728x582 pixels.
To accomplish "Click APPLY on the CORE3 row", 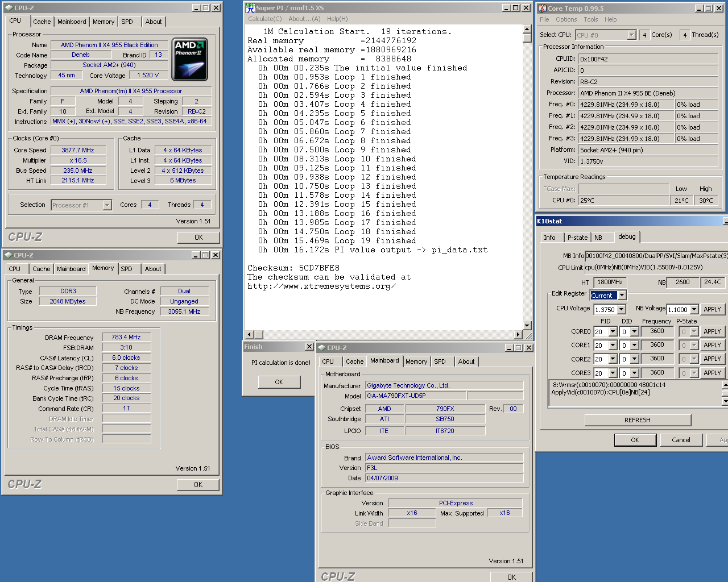I will pyautogui.click(x=712, y=373).
